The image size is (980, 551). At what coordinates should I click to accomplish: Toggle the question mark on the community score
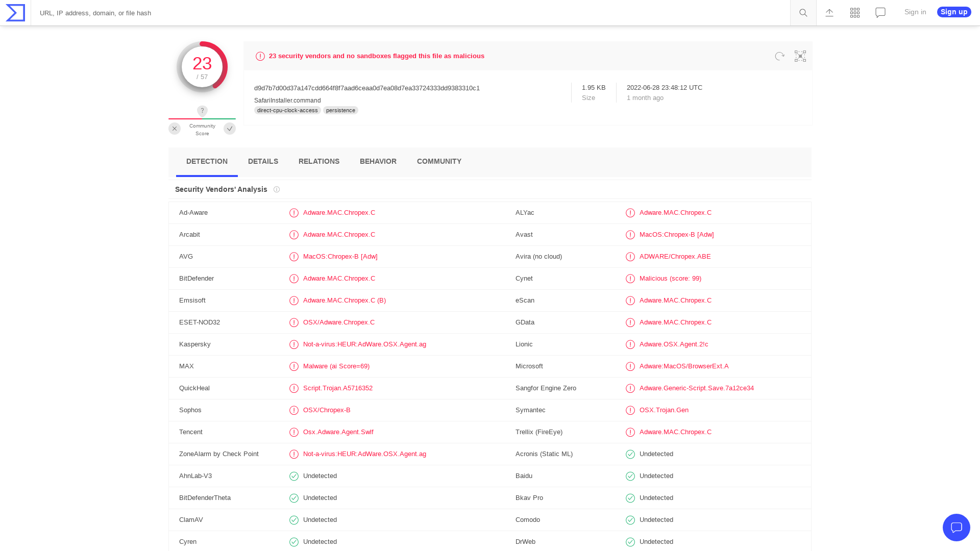(202, 111)
